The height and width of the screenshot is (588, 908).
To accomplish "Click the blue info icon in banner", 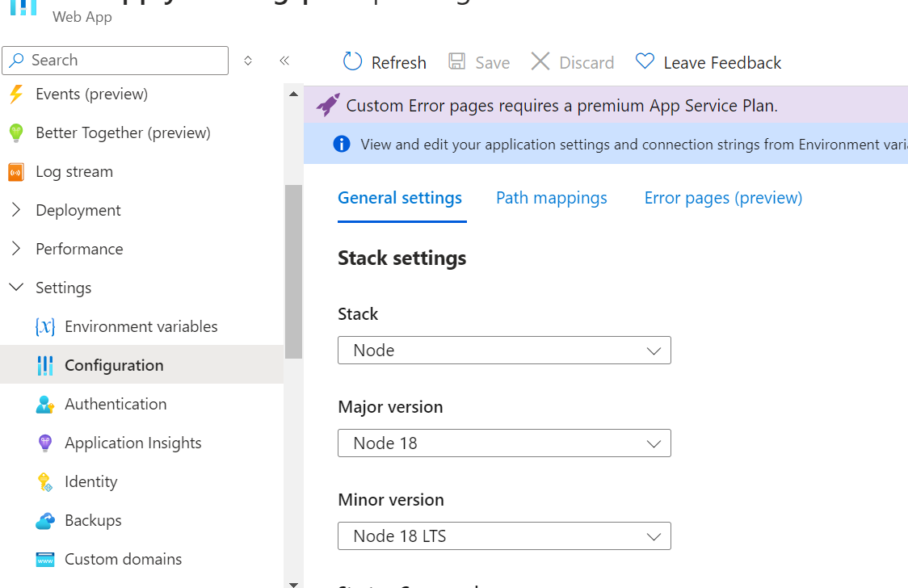I will tap(342, 144).
